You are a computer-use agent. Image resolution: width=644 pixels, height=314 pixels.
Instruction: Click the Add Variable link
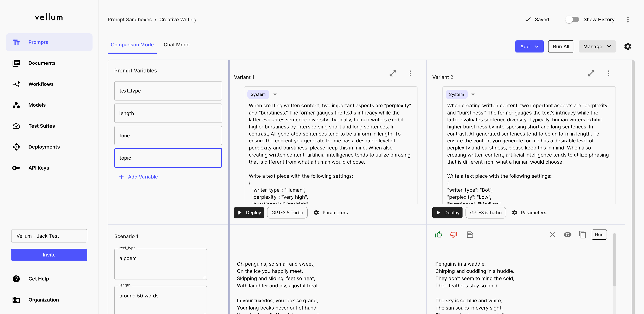(143, 177)
